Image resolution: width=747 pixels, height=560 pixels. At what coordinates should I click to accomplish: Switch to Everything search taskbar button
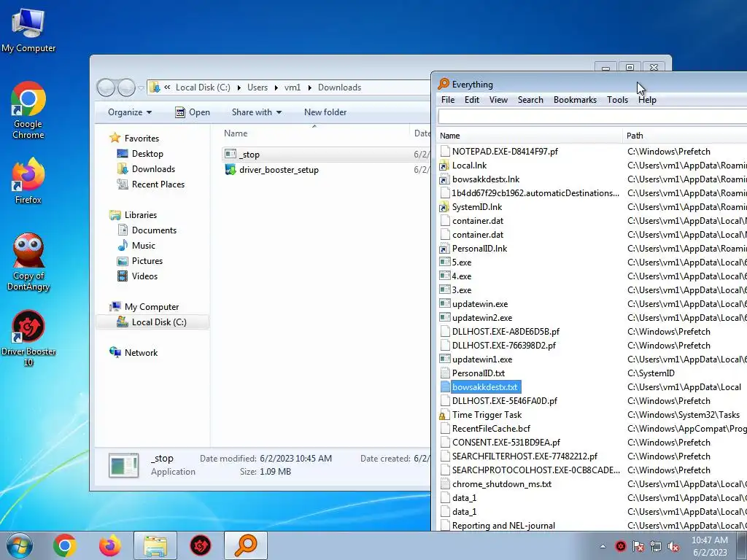tap(246, 545)
